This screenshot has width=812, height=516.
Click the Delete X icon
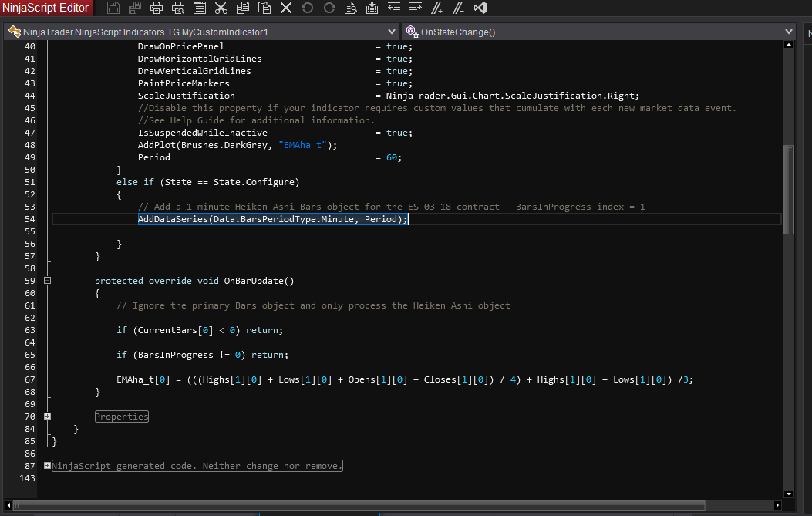[x=286, y=8]
